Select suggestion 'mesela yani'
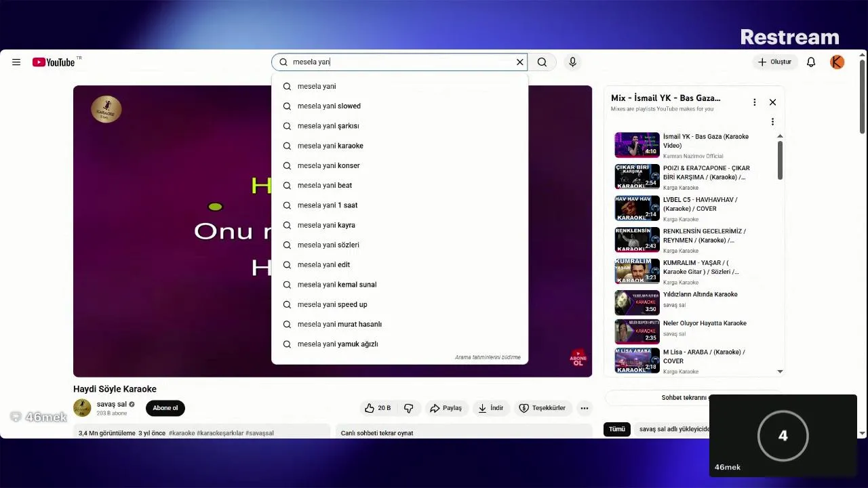This screenshot has height=488, width=868. [399, 86]
